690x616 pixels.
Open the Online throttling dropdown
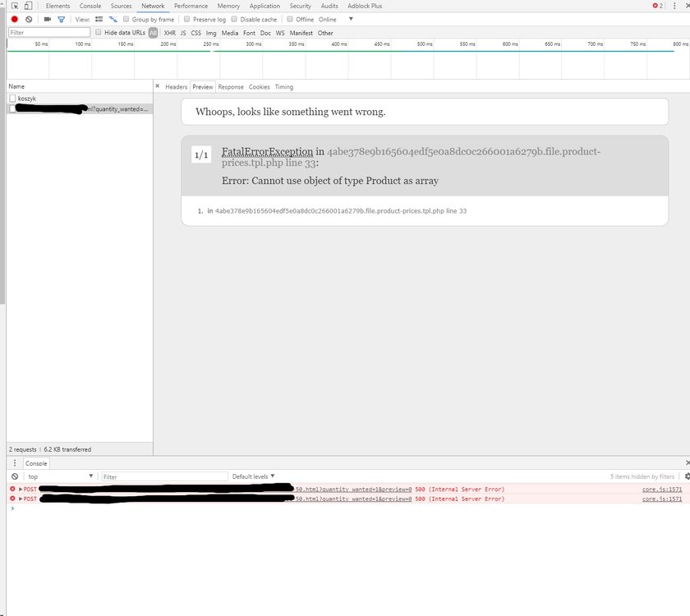pos(336,20)
